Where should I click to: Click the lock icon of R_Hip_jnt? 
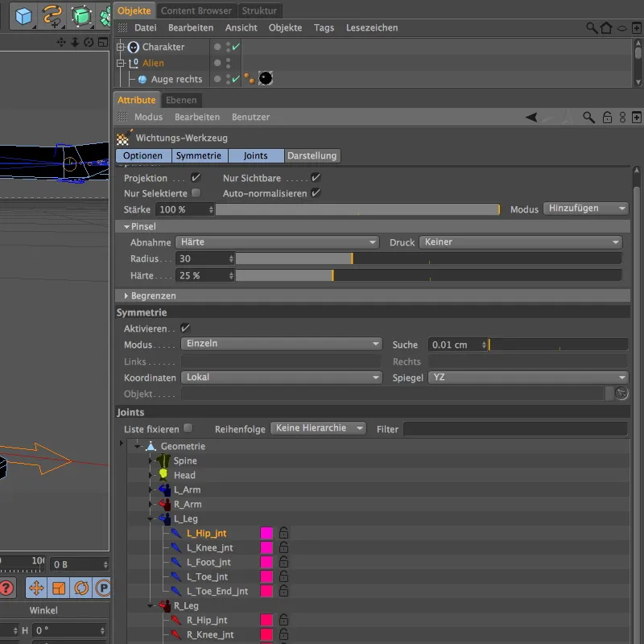pyautogui.click(x=283, y=619)
